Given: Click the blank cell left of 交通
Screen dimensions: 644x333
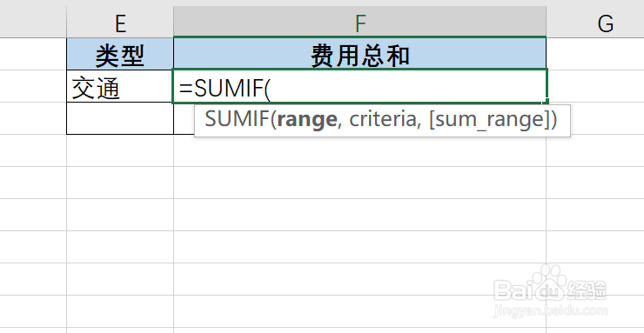Looking at the screenshot, I should coord(33,86).
